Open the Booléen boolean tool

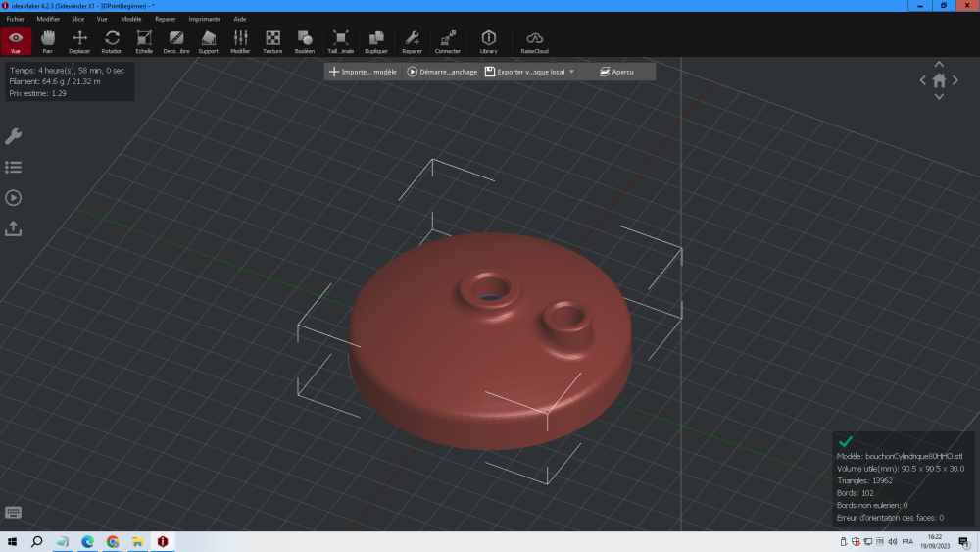click(x=305, y=41)
